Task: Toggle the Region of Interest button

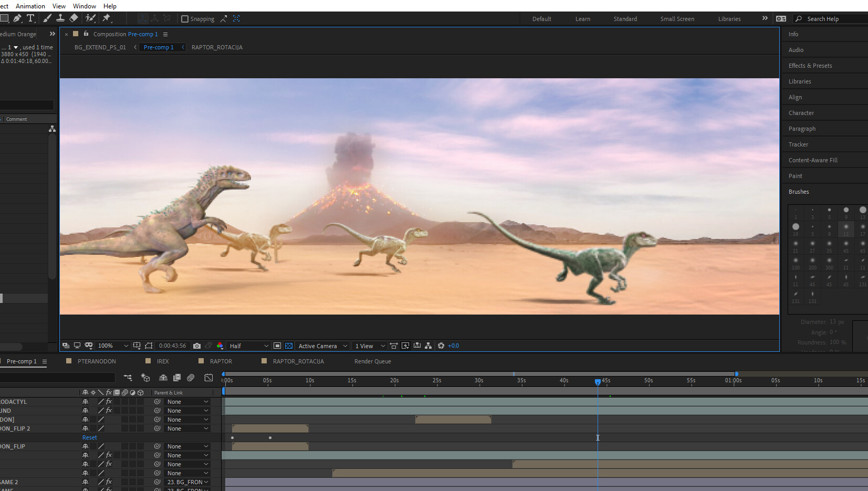Action: [277, 346]
